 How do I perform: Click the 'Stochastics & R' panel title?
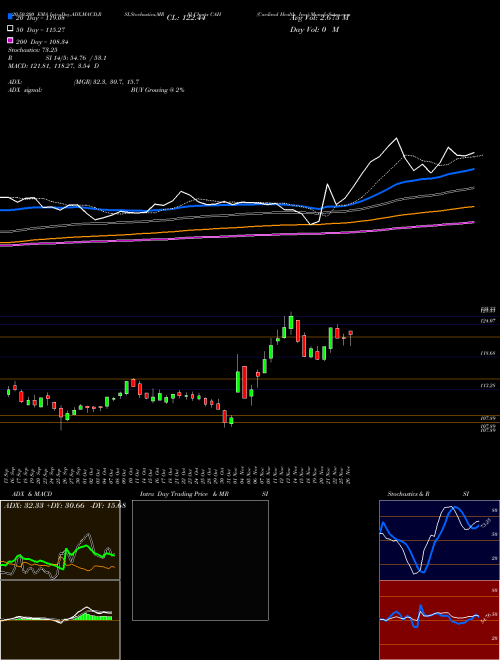(x=408, y=494)
